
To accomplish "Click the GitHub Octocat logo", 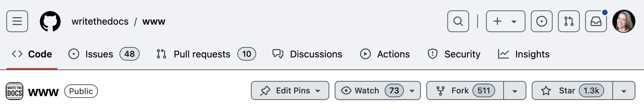I will pyautogui.click(x=50, y=21).
